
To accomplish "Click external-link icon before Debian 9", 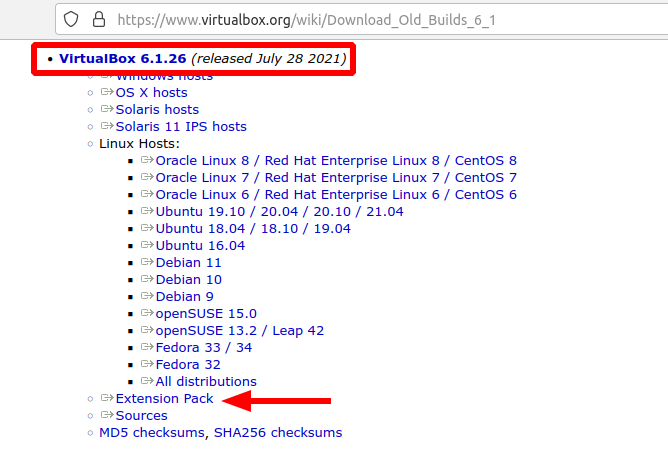I will (147, 296).
